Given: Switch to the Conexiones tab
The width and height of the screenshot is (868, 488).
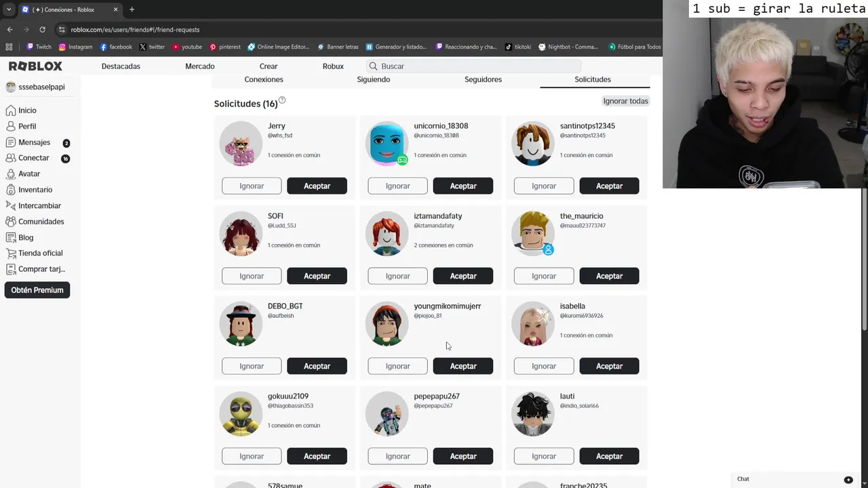Looking at the screenshot, I should [x=264, y=79].
